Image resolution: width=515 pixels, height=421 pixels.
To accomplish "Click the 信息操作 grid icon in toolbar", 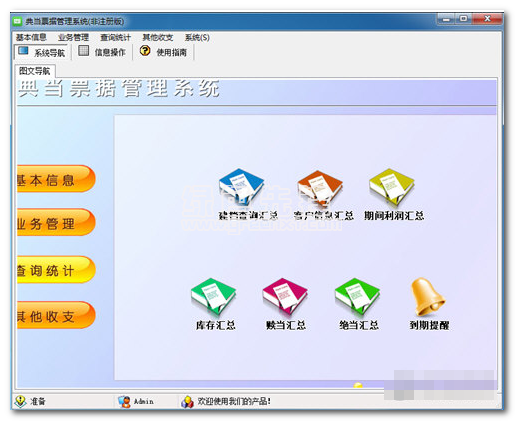I will pos(83,51).
